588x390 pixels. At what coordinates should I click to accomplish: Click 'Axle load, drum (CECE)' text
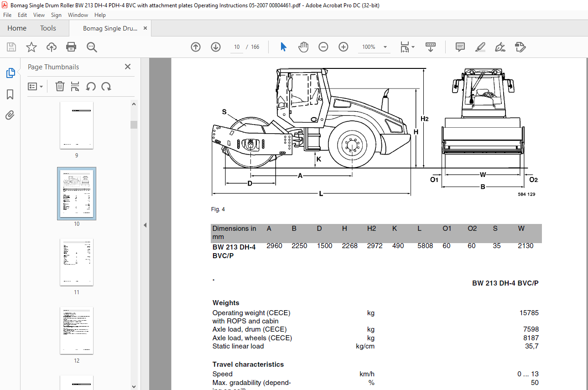(250, 329)
